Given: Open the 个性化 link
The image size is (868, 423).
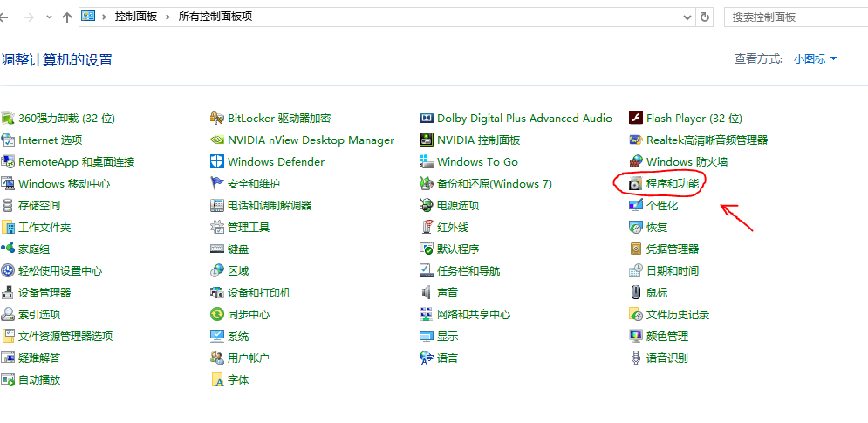Looking at the screenshot, I should 662,206.
